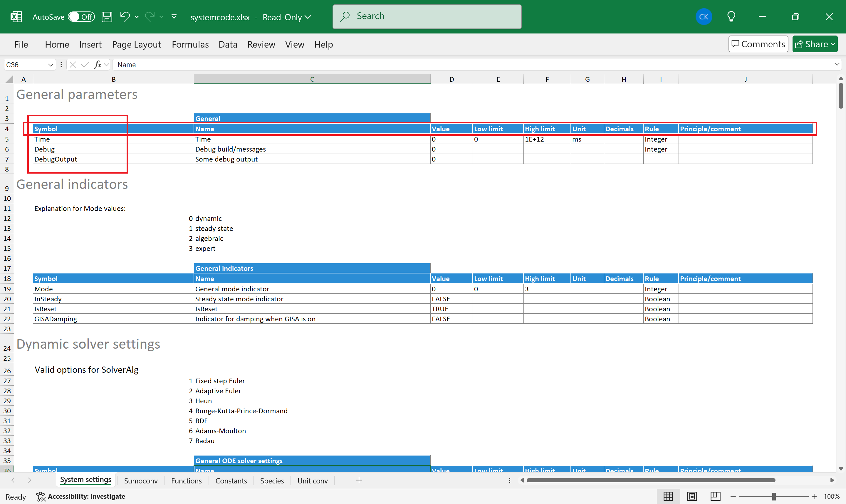Click the 'Runge-Kutta-Prince-Dormand' text
Image resolution: width=846 pixels, height=504 pixels.
[241, 411]
